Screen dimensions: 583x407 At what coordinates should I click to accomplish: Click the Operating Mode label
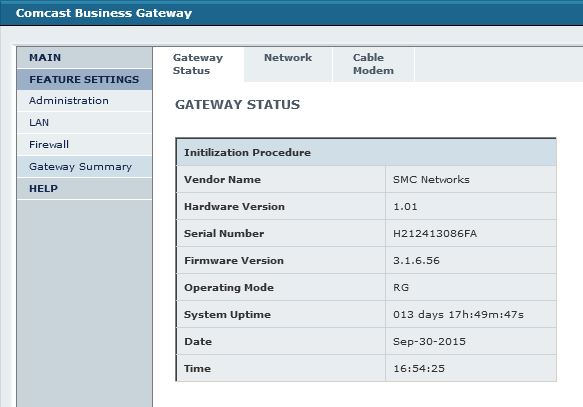coord(229,288)
